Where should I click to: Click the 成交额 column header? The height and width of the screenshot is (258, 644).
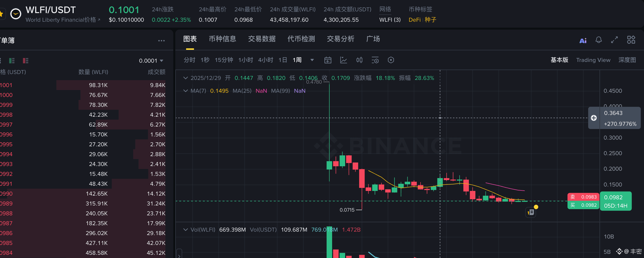tap(157, 72)
